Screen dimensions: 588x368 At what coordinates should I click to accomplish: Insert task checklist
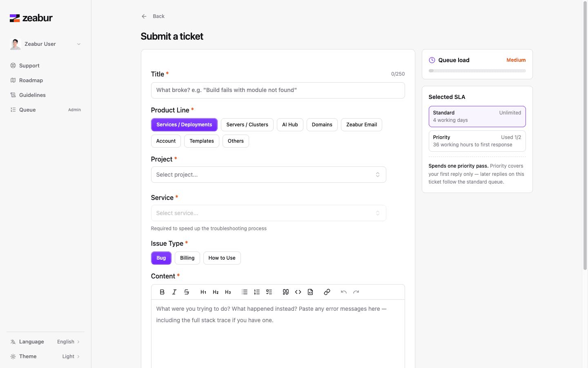pos(269,292)
